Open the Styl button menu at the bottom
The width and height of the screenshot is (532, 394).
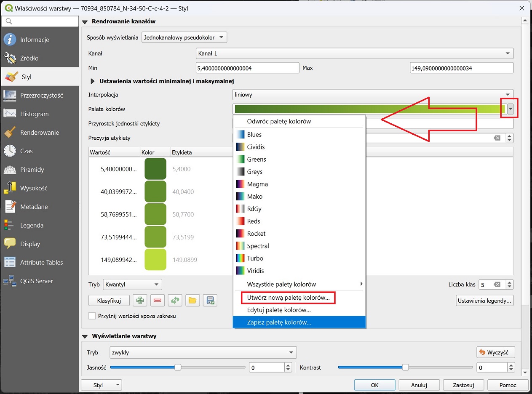101,385
